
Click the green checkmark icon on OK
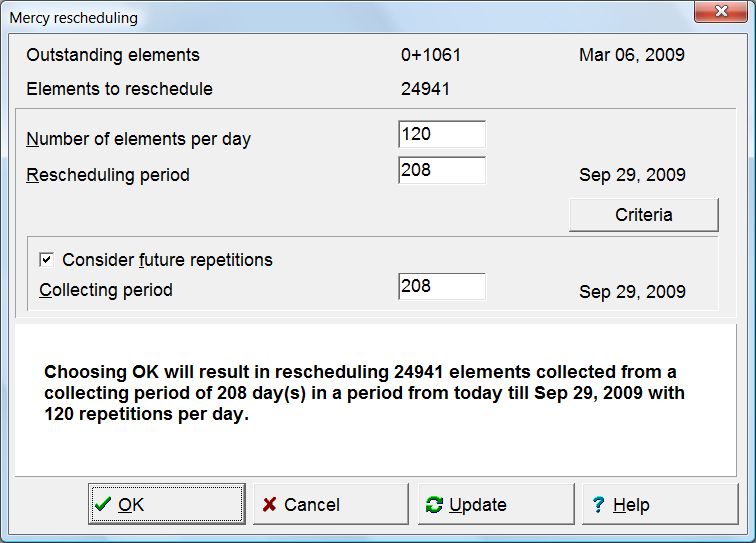tap(103, 505)
